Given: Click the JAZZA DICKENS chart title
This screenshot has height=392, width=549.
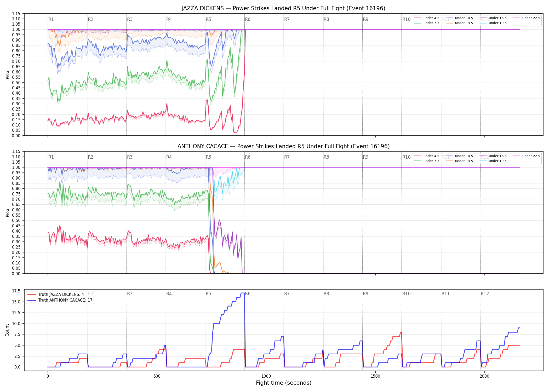Looking at the screenshot, I should pyautogui.click(x=284, y=8).
